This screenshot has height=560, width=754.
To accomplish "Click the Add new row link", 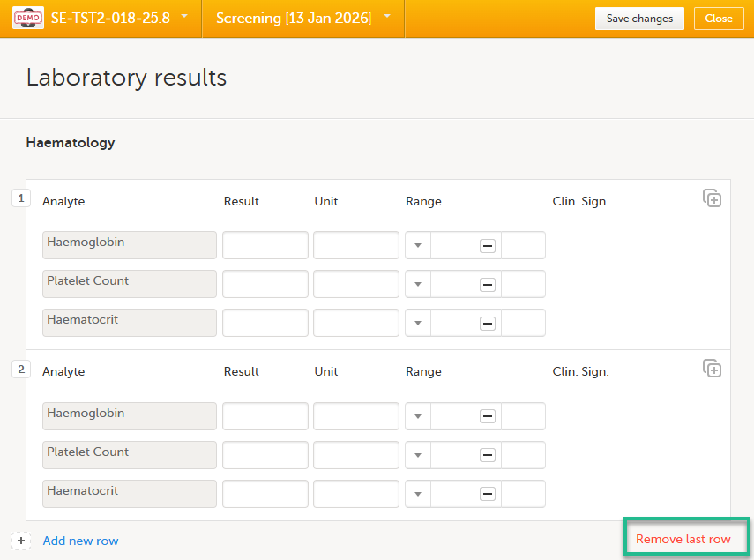I will [x=80, y=541].
